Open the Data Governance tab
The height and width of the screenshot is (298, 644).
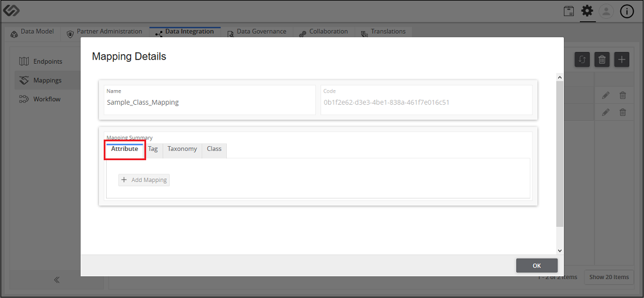click(257, 32)
